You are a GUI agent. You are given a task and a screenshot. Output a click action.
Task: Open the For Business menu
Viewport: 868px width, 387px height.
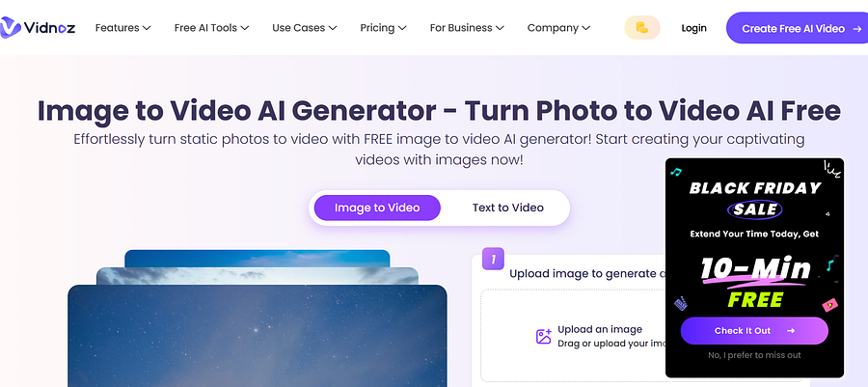coord(467,28)
